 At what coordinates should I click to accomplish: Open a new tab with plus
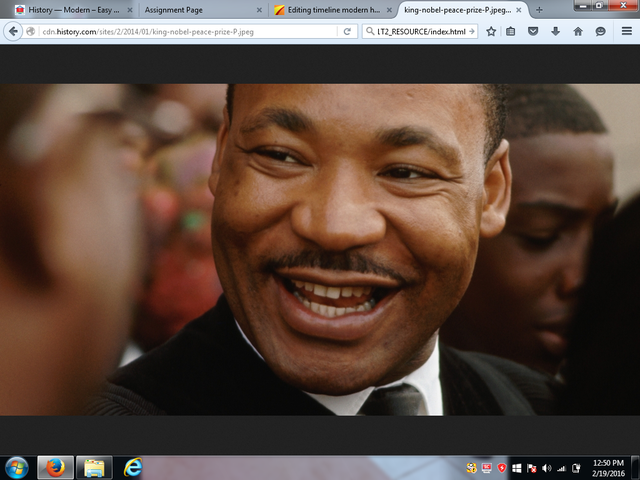point(539,10)
